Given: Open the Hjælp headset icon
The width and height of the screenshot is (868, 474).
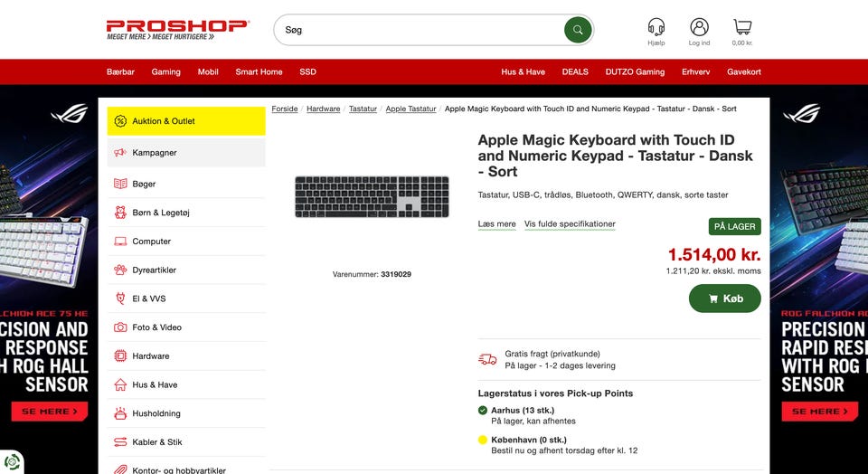Looking at the screenshot, I should point(656,26).
